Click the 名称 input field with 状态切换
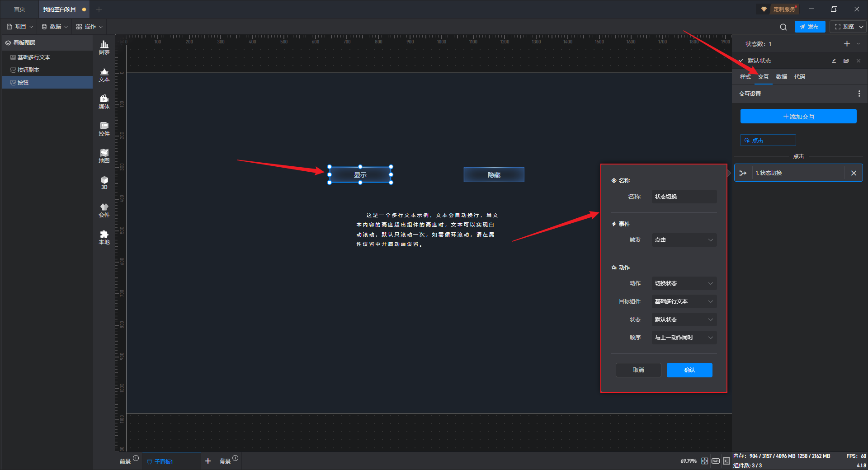This screenshot has height=470, width=868. click(x=684, y=197)
